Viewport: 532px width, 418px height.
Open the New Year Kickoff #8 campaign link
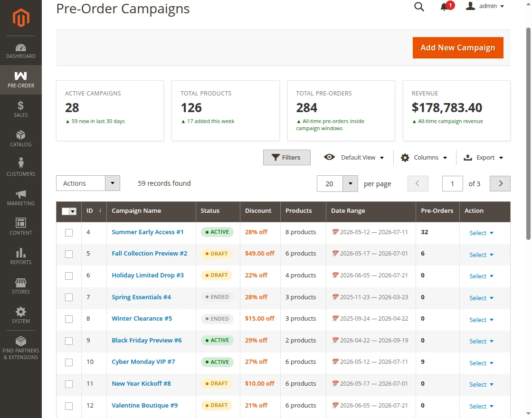[141, 383]
